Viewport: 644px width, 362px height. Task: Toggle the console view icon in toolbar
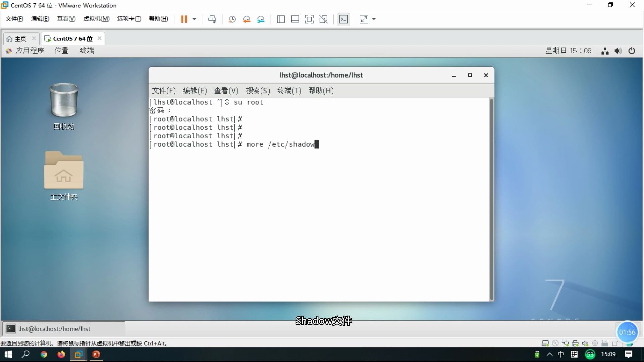coord(344,19)
